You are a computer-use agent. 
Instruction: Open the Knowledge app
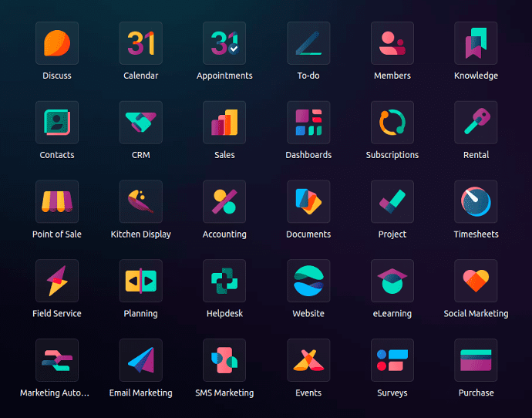click(x=476, y=43)
